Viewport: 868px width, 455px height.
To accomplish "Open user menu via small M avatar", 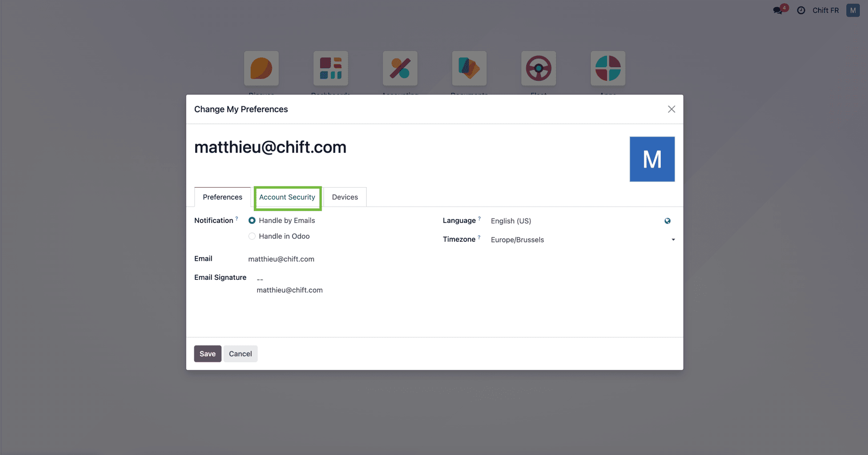I will [853, 10].
